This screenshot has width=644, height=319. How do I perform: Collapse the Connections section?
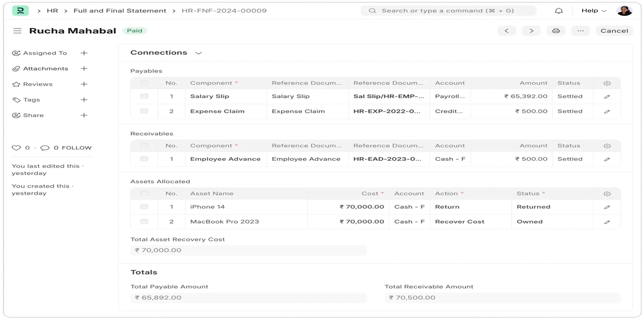[x=198, y=53]
